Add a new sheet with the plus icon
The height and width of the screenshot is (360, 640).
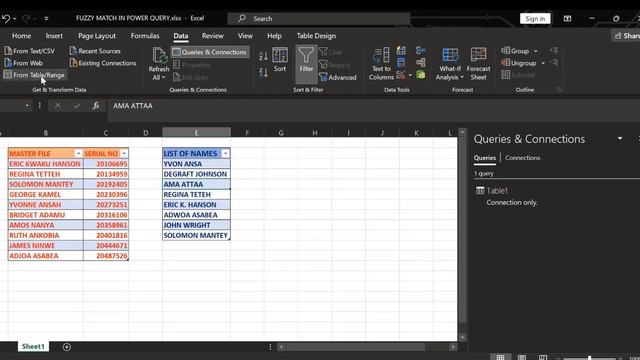point(67,347)
